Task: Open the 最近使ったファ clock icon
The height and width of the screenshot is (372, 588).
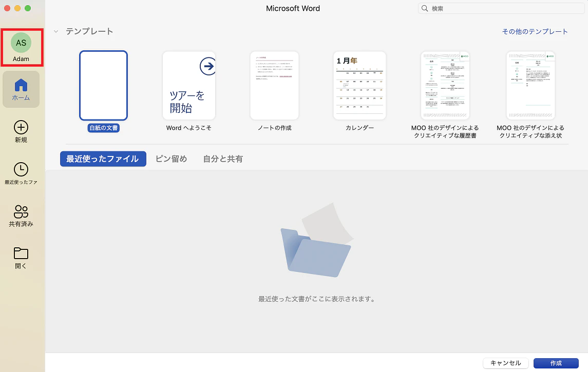Action: pos(21,169)
